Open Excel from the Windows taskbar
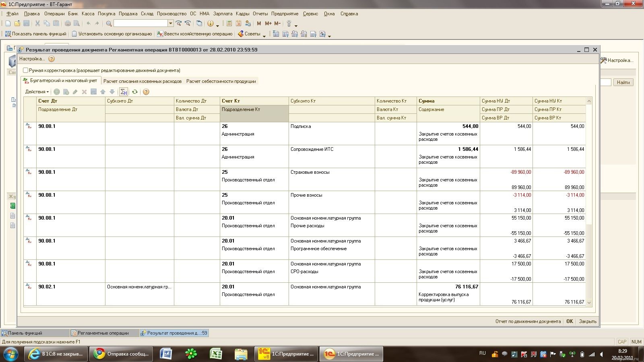 point(216,354)
